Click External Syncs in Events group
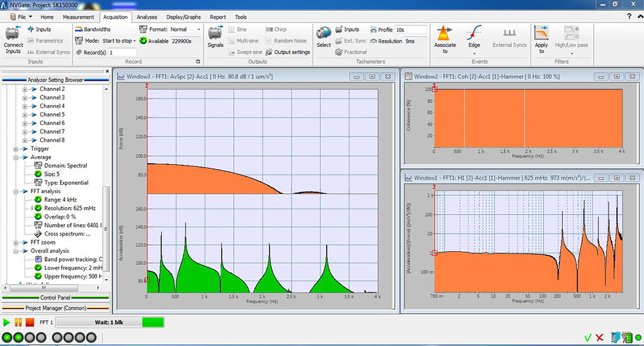 click(x=509, y=37)
